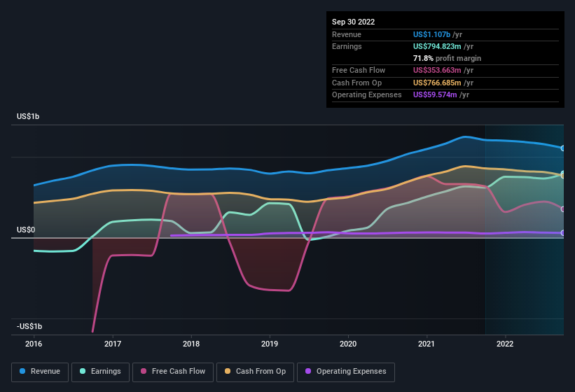Click the 2020 x-axis label
This screenshot has height=392, width=575.
[348, 344]
